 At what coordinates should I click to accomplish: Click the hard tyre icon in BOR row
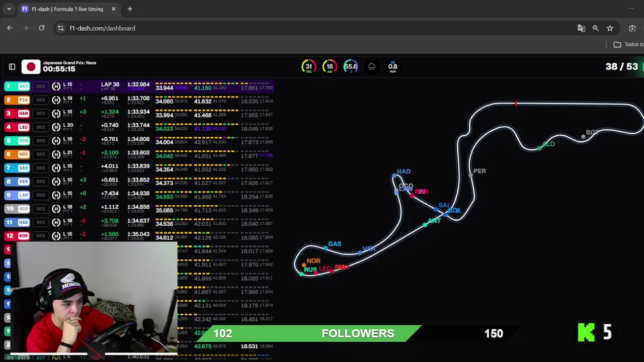coord(56,236)
